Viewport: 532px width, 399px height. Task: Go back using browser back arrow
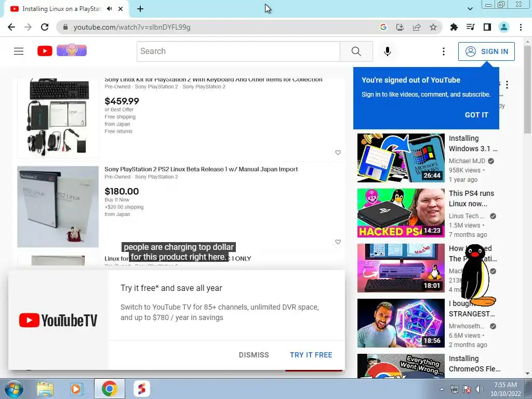[x=11, y=27]
